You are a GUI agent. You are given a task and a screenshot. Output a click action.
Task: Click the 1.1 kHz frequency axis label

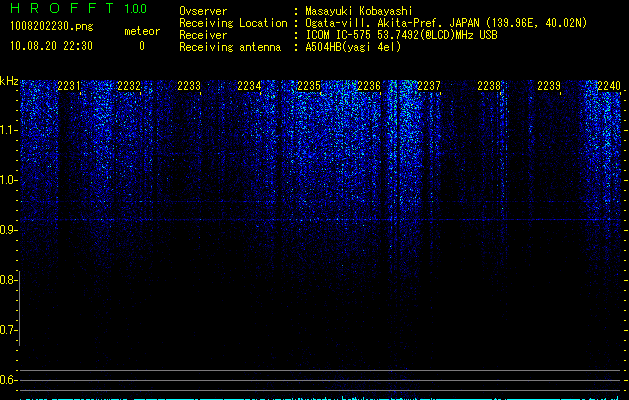[8, 130]
